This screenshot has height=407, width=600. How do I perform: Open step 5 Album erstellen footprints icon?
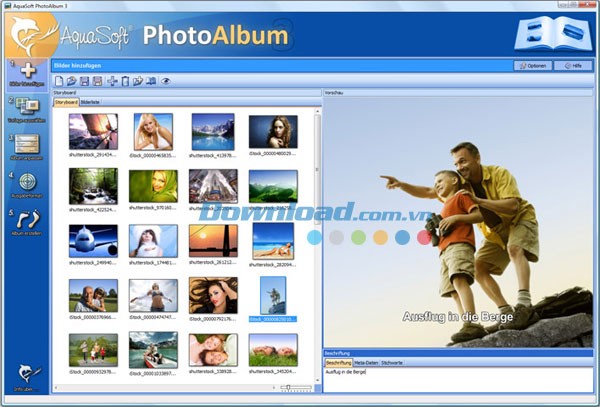point(28,219)
